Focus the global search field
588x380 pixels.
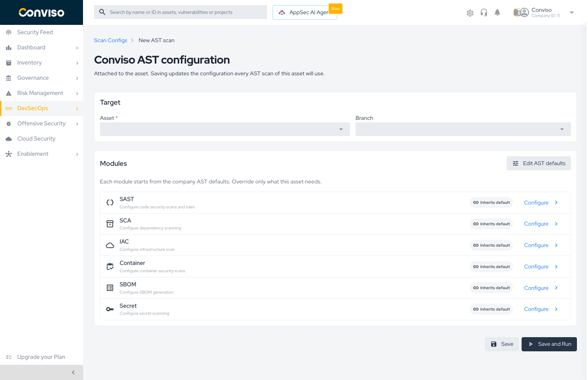pos(181,12)
